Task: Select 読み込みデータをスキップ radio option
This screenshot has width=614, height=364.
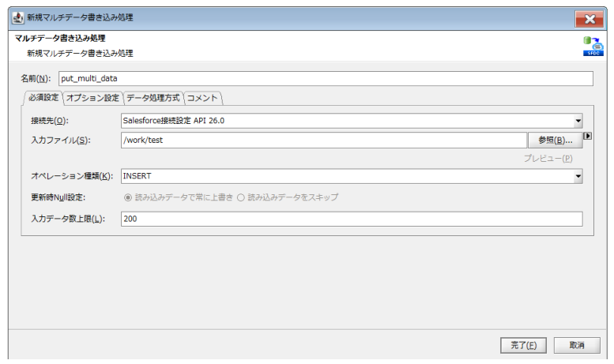Action: 240,197
